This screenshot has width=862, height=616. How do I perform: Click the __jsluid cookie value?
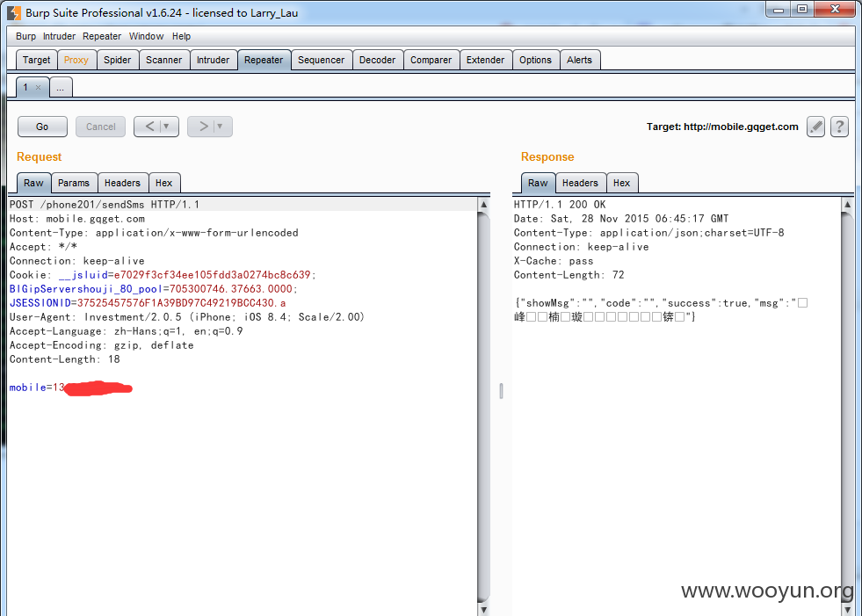tap(212, 275)
